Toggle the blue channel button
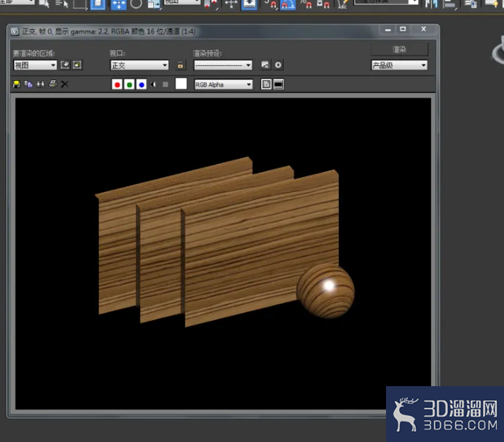The height and width of the screenshot is (442, 504). coord(142,84)
